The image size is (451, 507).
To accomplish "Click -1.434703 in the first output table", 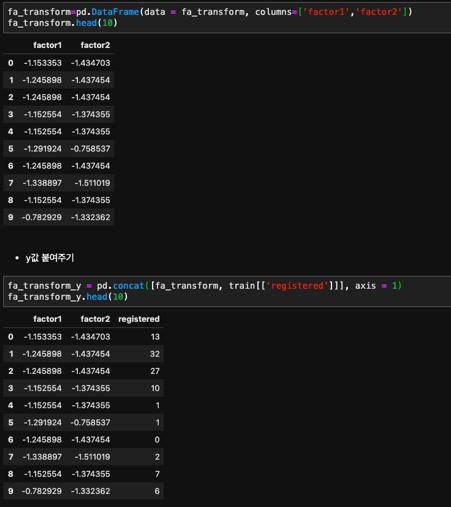I will coord(90,63).
